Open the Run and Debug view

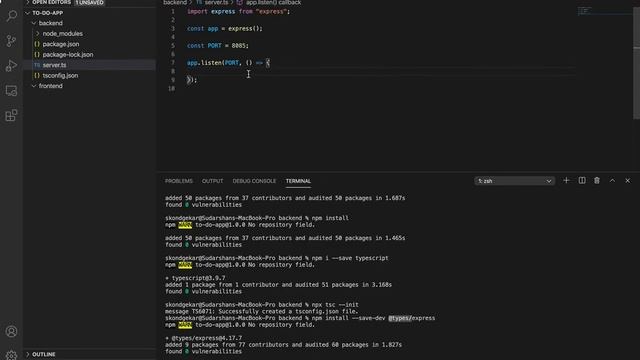[11, 65]
